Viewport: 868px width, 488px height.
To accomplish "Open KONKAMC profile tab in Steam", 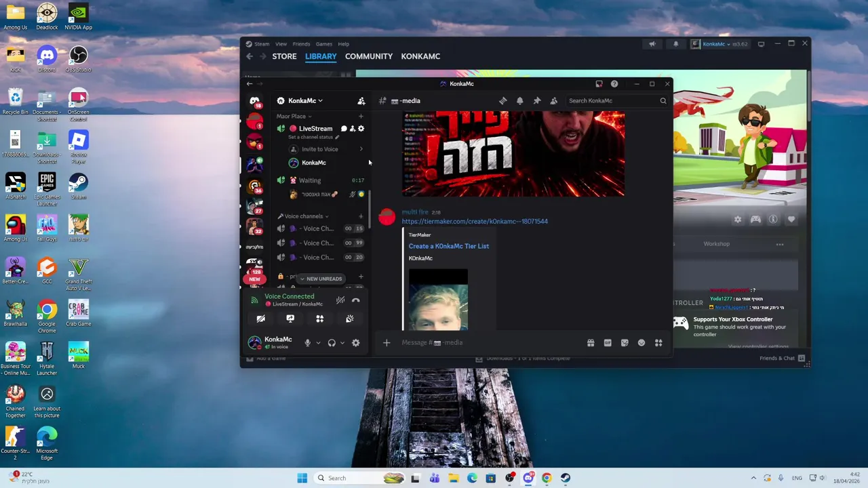I will pyautogui.click(x=420, y=56).
